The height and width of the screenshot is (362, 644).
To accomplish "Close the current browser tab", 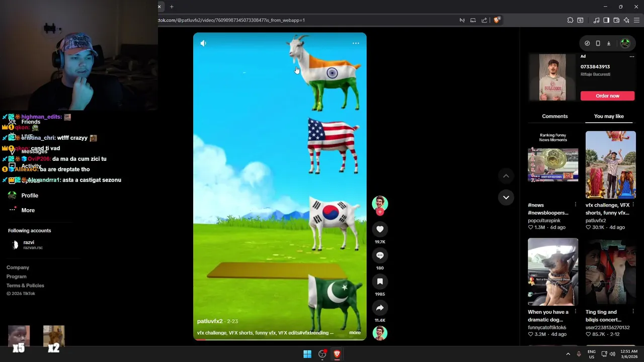I will click(159, 7).
